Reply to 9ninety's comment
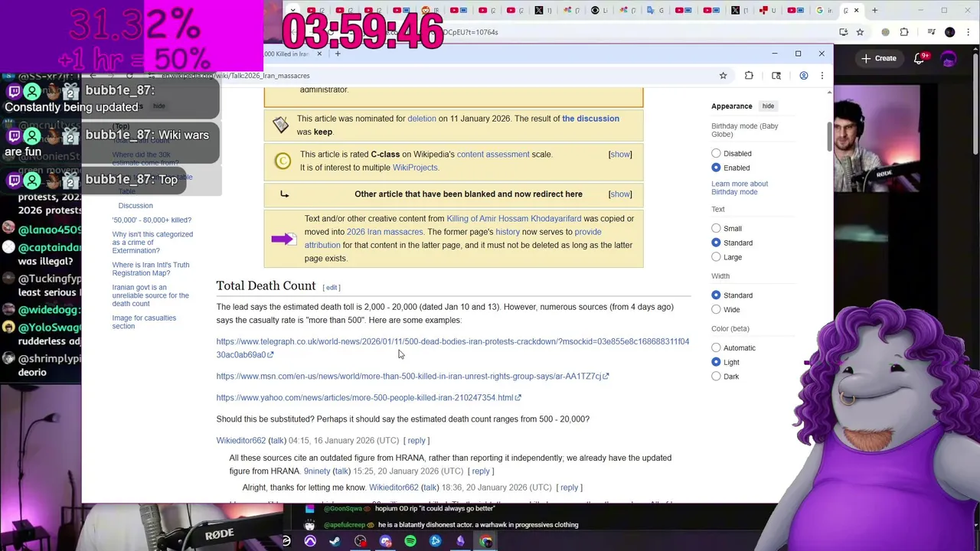980x551 pixels. pyautogui.click(x=481, y=471)
